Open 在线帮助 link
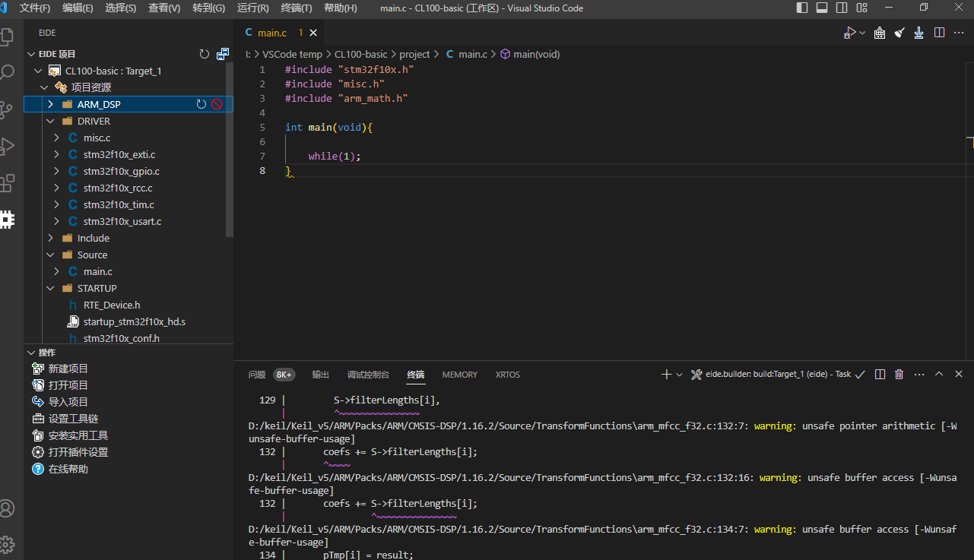Screen dimensions: 974x560 (x=68, y=469)
